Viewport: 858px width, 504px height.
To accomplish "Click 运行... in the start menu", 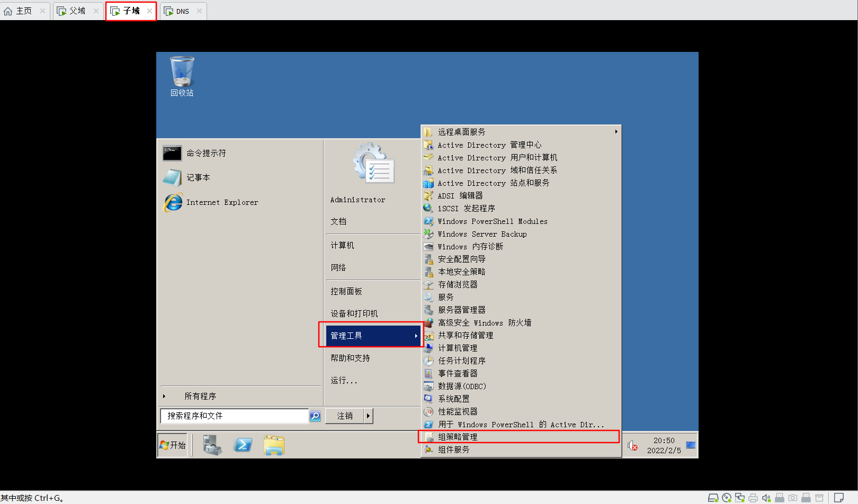I will [344, 381].
